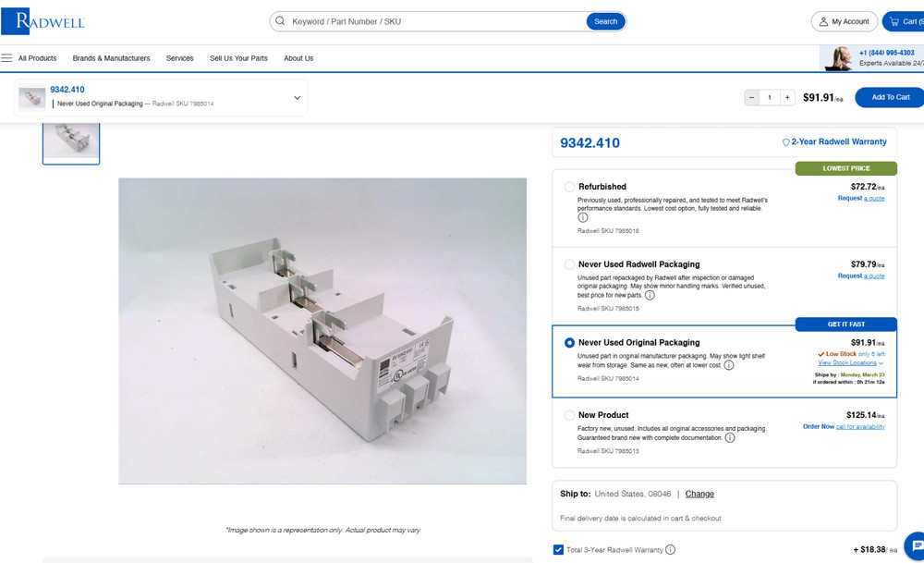Click the info icon under Refurbished description
Image resolution: width=924 pixels, height=563 pixels.
583,217
